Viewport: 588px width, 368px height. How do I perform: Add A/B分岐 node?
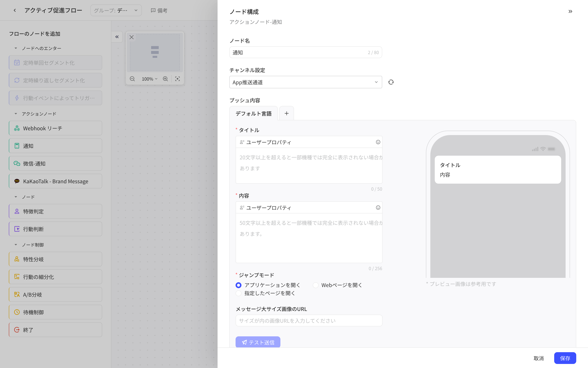point(55,295)
